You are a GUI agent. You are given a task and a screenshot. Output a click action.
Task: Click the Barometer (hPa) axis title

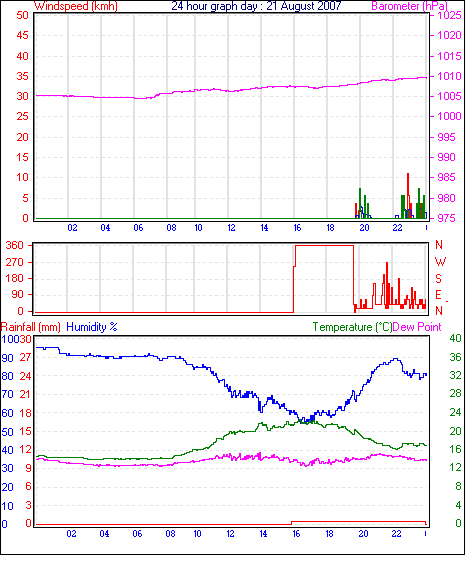point(409,6)
